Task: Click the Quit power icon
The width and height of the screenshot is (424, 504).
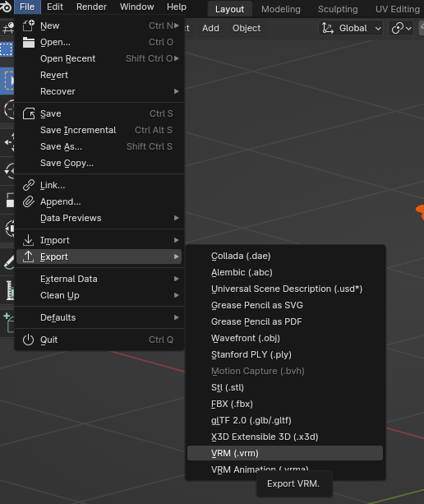Action: [28, 340]
